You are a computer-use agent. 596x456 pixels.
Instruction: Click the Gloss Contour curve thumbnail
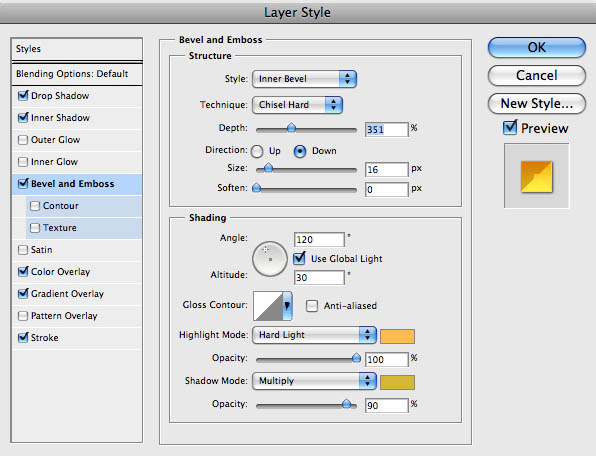point(268,306)
